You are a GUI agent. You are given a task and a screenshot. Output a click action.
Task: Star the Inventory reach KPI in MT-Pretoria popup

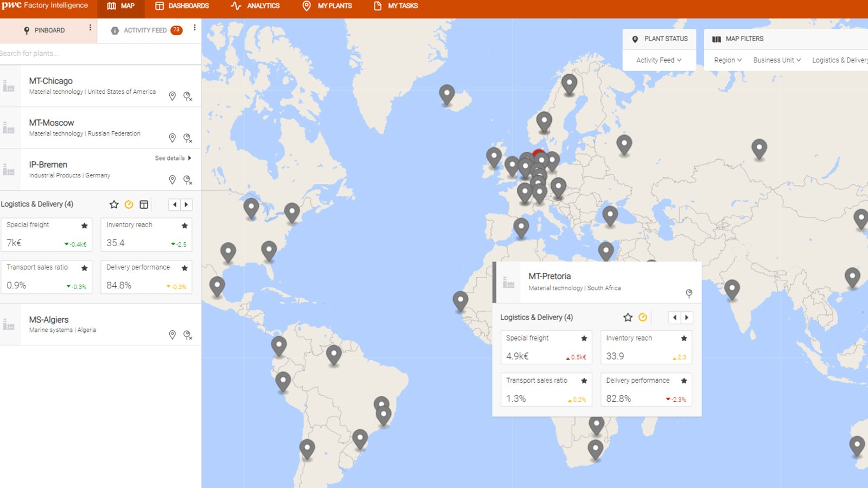(x=684, y=337)
